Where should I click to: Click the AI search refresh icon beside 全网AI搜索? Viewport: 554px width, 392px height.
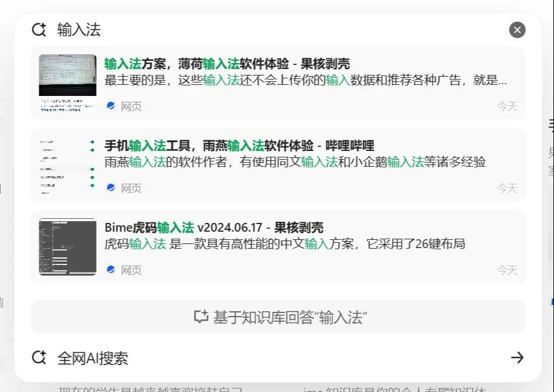point(39,357)
